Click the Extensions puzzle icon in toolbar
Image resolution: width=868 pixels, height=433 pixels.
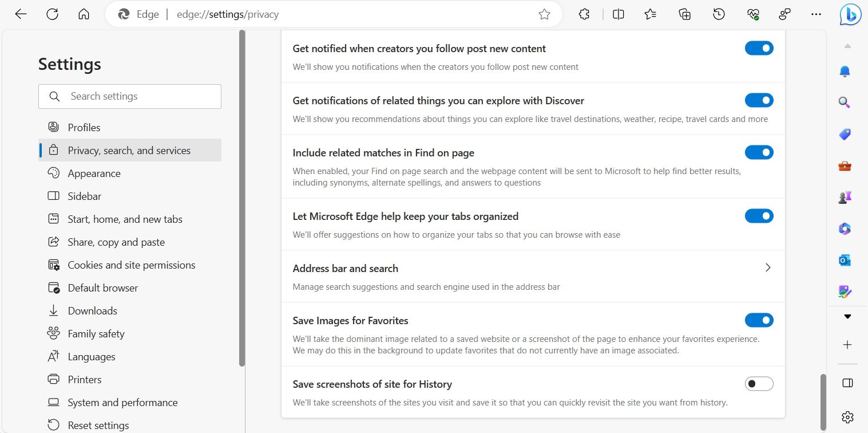584,14
